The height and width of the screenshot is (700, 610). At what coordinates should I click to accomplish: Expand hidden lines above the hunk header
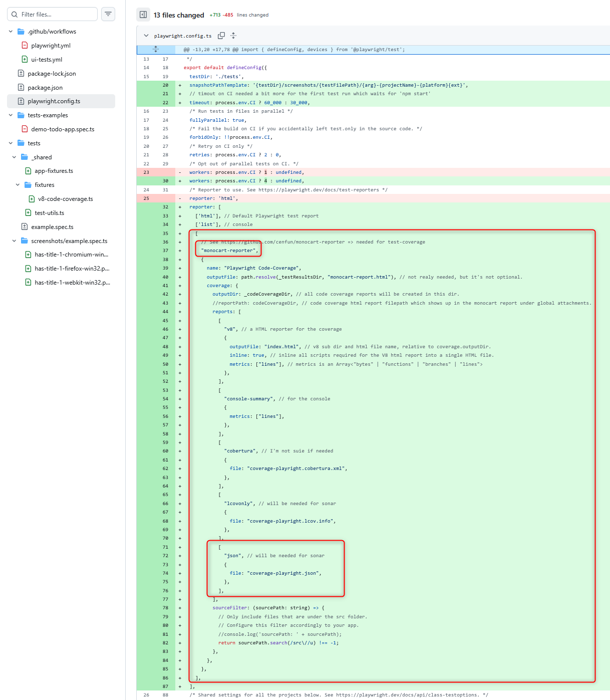[156, 50]
